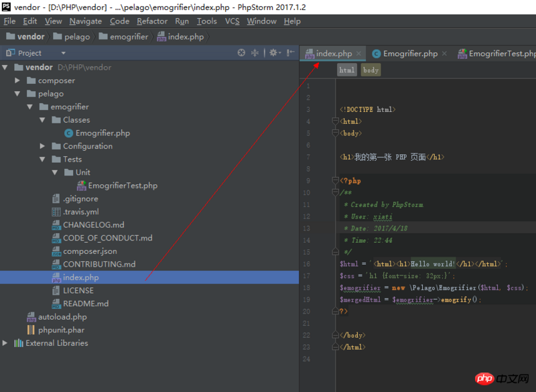Click the body breadcrumb tag in editor
The image size is (536, 392).
(x=371, y=70)
